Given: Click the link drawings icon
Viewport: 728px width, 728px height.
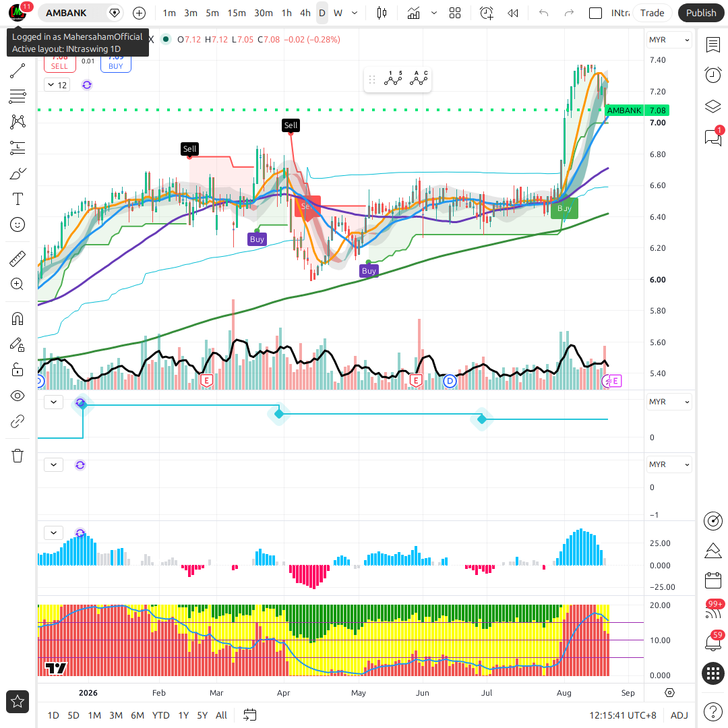Looking at the screenshot, I should tap(18, 421).
